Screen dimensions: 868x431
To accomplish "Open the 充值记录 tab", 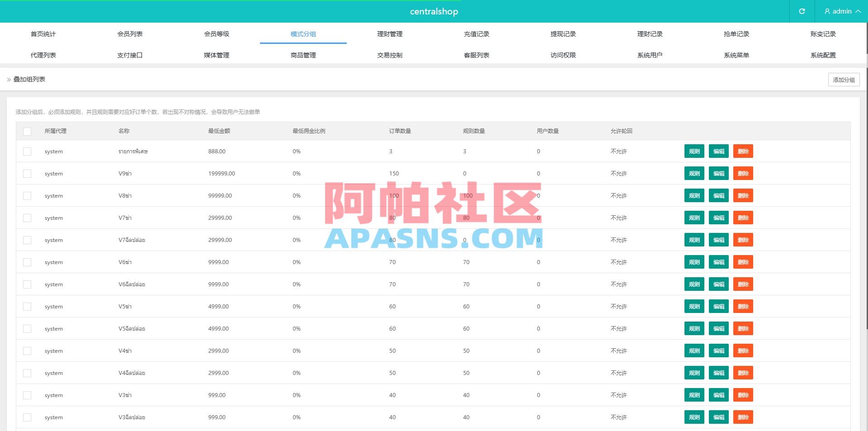I will 476,33.
